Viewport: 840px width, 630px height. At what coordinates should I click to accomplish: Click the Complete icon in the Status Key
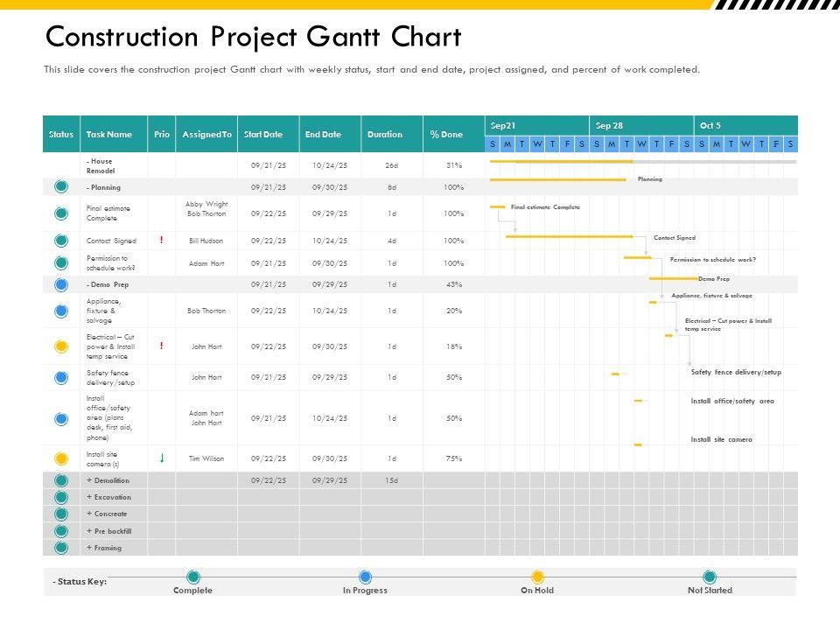193,577
